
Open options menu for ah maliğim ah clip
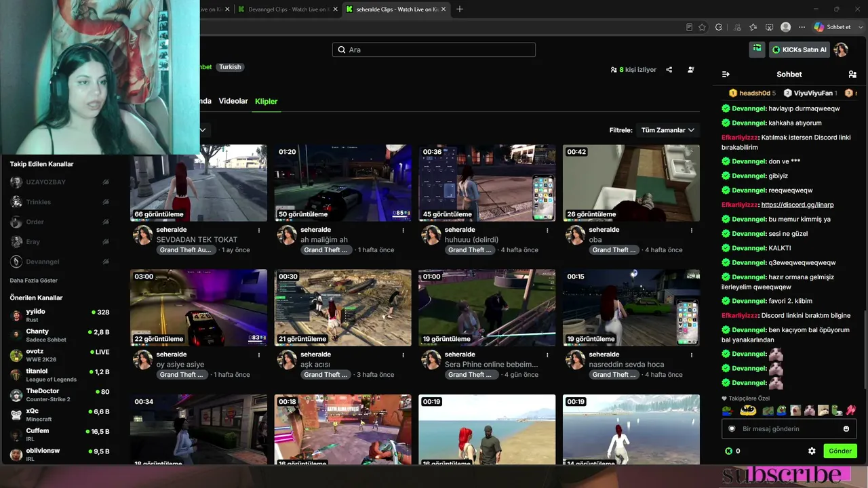coord(403,230)
